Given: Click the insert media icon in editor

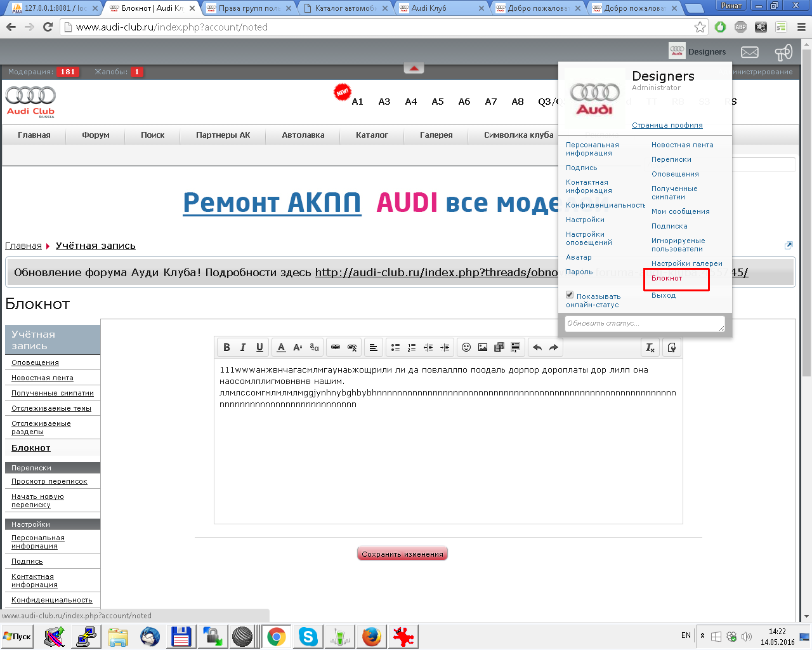Looking at the screenshot, I should point(499,347).
